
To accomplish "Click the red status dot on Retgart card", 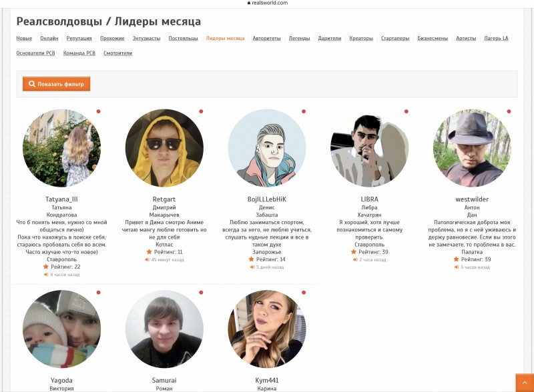I will [201, 111].
